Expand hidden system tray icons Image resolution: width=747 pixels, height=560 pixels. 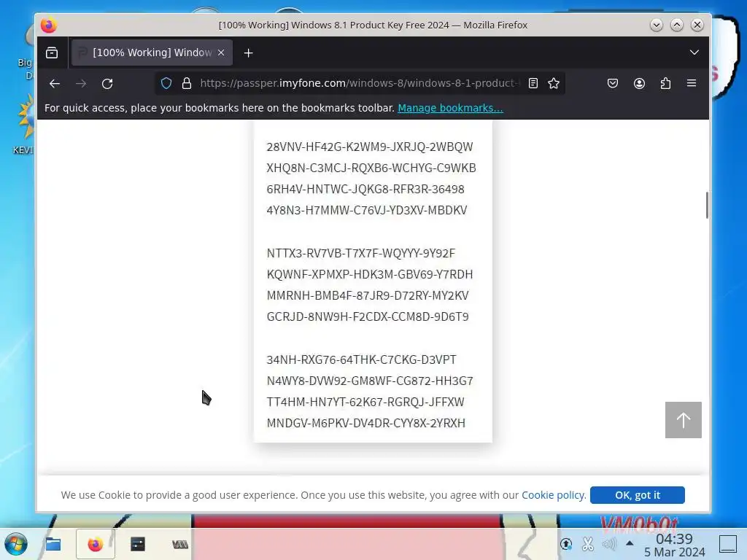tap(630, 542)
